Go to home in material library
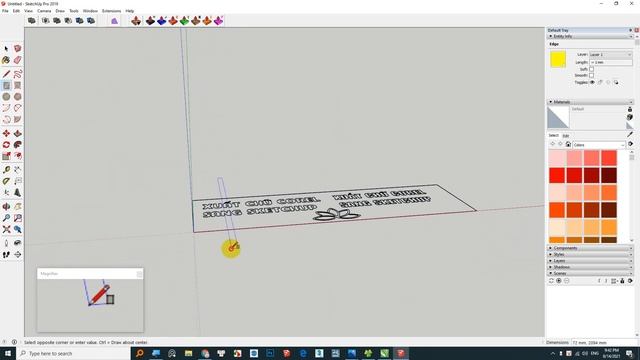This screenshot has height=360, width=640. coord(568,144)
